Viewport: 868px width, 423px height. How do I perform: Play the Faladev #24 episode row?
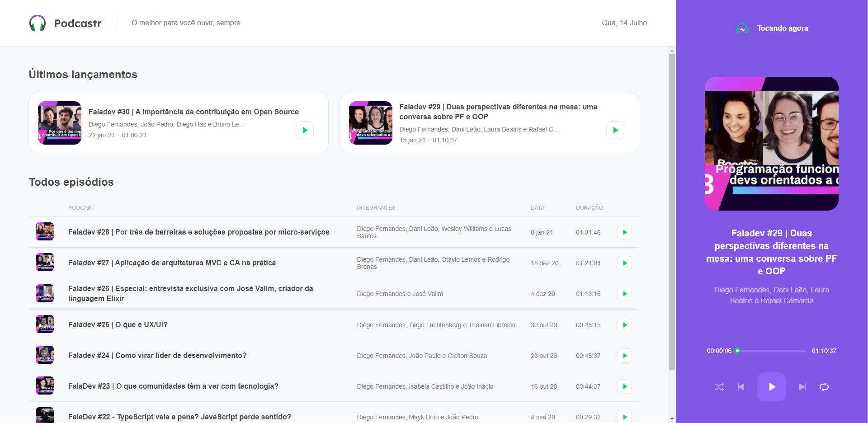click(624, 356)
